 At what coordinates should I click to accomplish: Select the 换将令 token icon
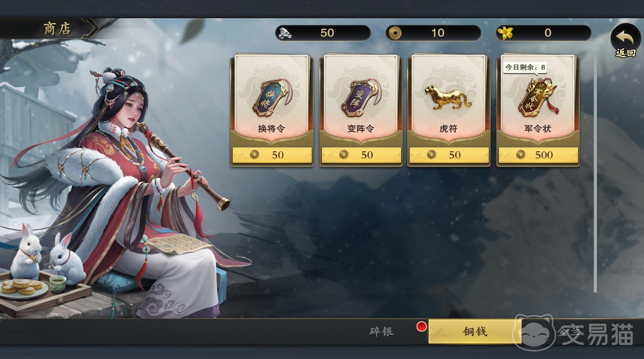[271, 97]
